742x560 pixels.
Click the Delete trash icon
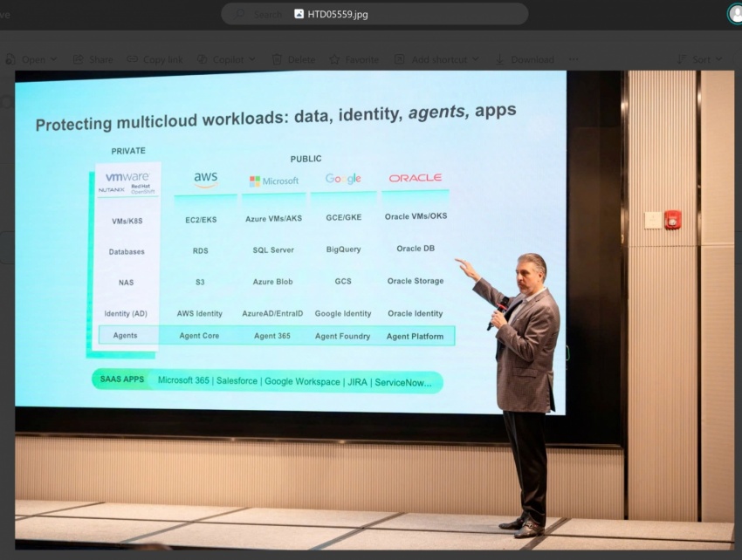pos(278,58)
